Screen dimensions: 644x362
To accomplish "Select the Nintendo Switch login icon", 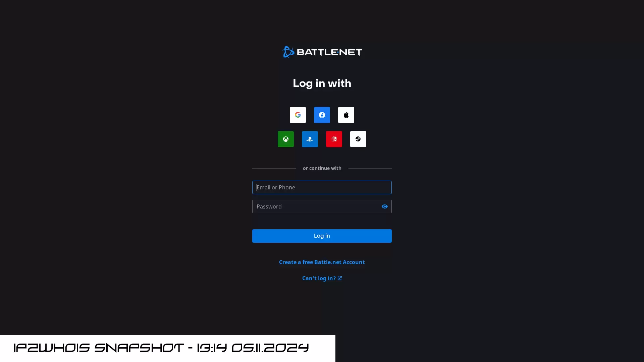I will [x=334, y=139].
